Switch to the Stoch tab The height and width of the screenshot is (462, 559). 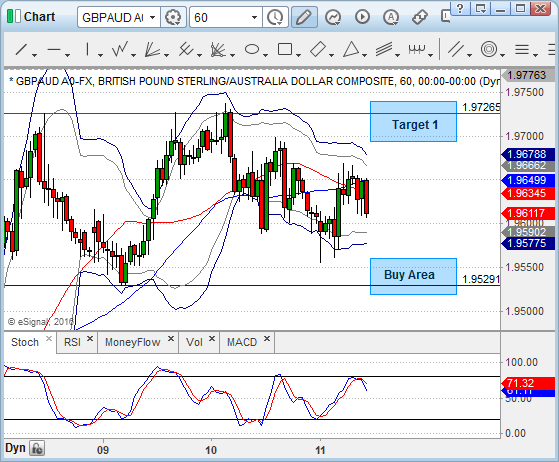[x=25, y=342]
